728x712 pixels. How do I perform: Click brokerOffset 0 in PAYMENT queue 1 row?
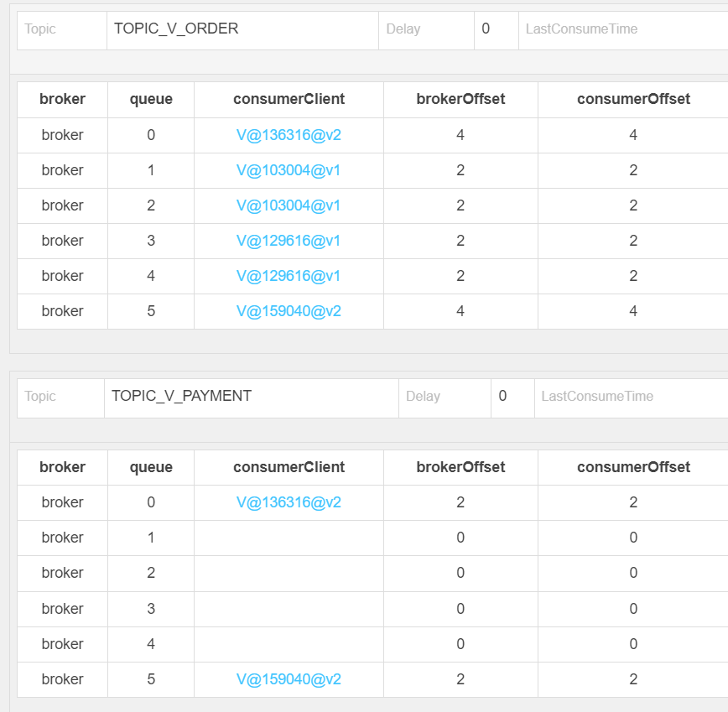tap(460, 538)
